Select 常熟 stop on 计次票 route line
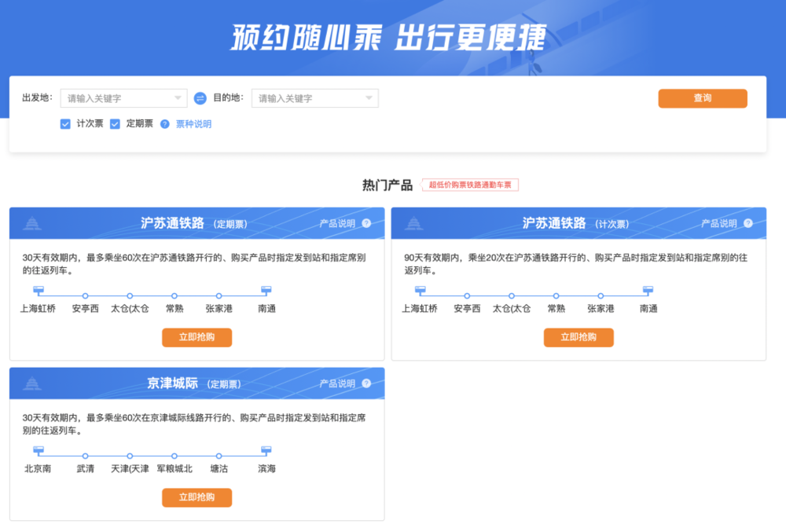 (x=556, y=296)
